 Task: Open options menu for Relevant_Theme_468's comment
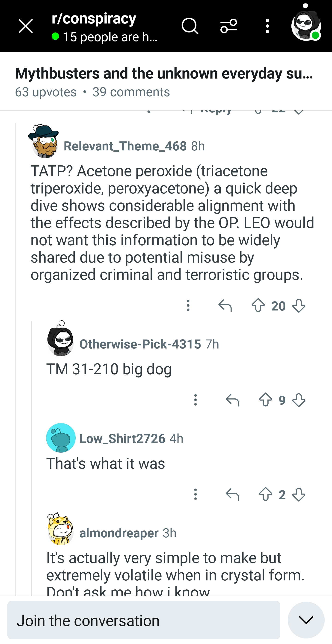click(188, 305)
